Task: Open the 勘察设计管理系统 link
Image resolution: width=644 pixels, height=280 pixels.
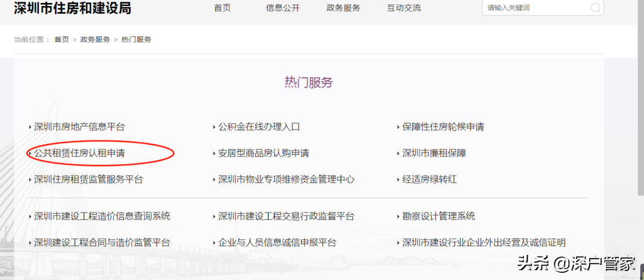Action: pyautogui.click(x=439, y=216)
